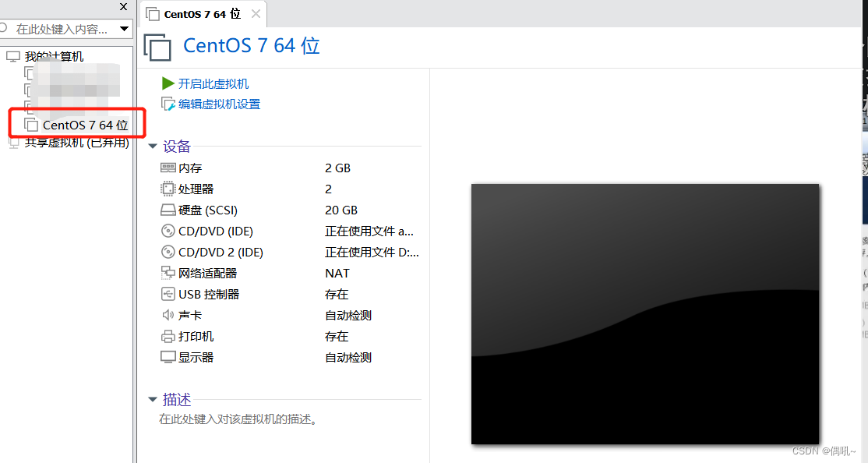Click the CD/DVD (IDE) drive icon
The height and width of the screenshot is (463, 868).
pyautogui.click(x=168, y=230)
